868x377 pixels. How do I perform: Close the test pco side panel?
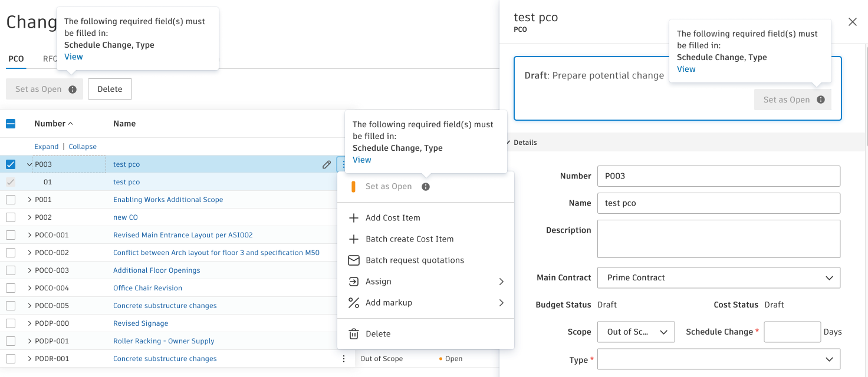point(852,22)
